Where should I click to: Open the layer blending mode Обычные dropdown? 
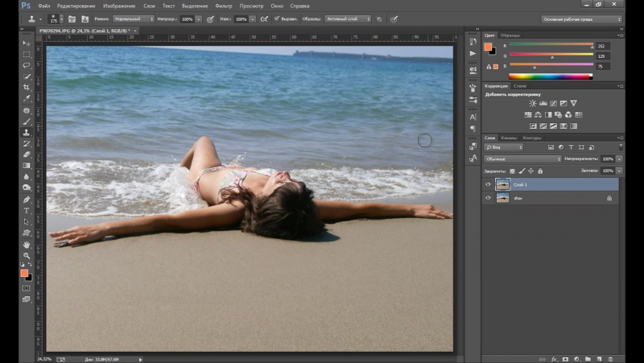coord(523,159)
